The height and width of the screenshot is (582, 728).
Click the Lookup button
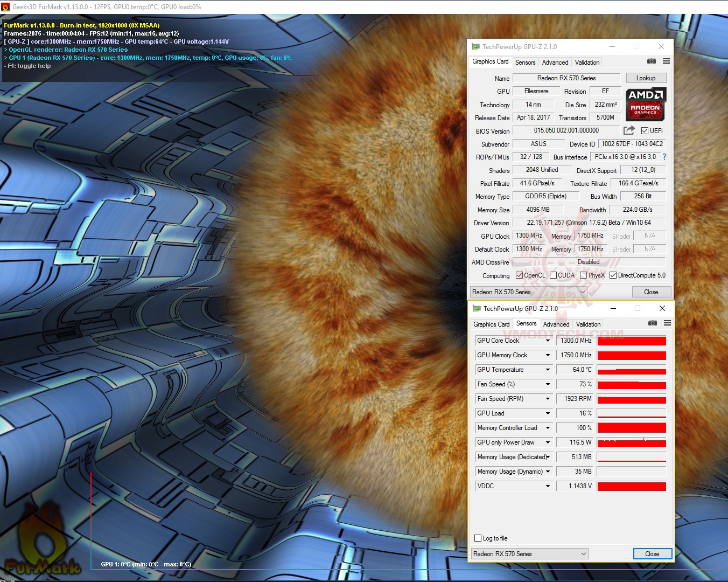(x=646, y=78)
